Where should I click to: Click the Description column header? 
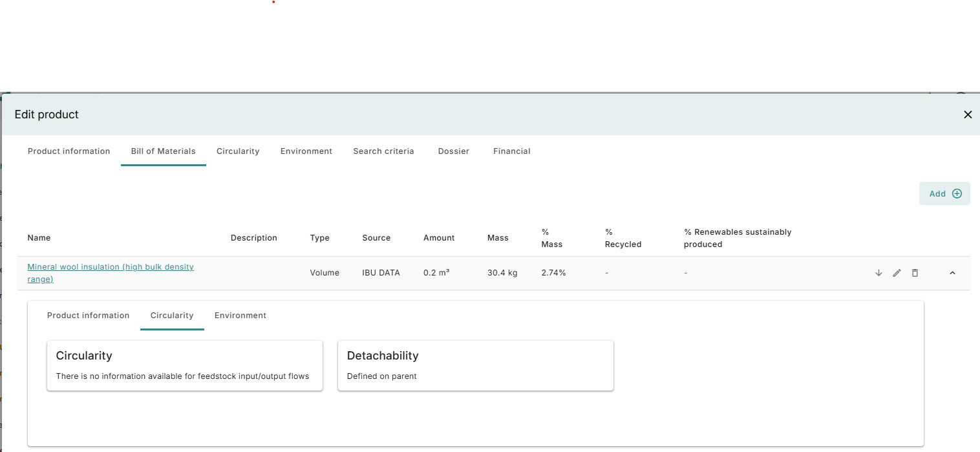pyautogui.click(x=254, y=238)
